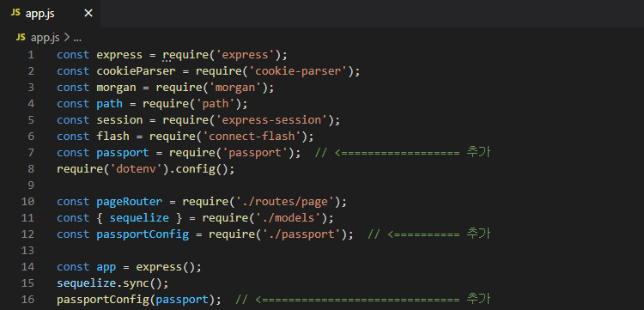Click passportConfig declaration on line 12

click(143, 234)
